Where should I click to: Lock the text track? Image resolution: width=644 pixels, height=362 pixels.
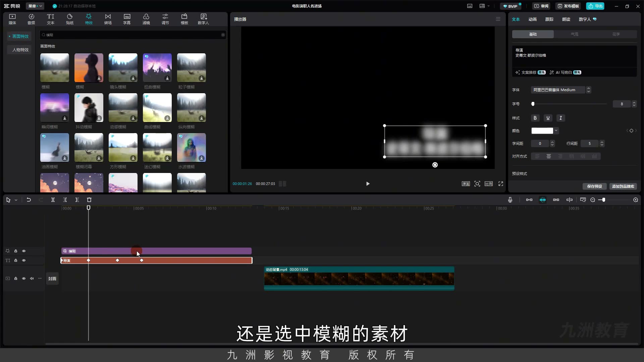click(16, 260)
